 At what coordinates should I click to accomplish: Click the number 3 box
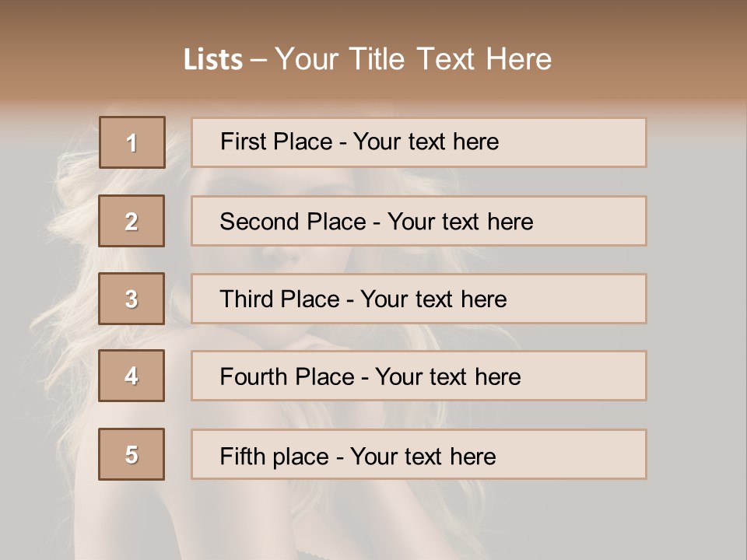[x=132, y=299]
